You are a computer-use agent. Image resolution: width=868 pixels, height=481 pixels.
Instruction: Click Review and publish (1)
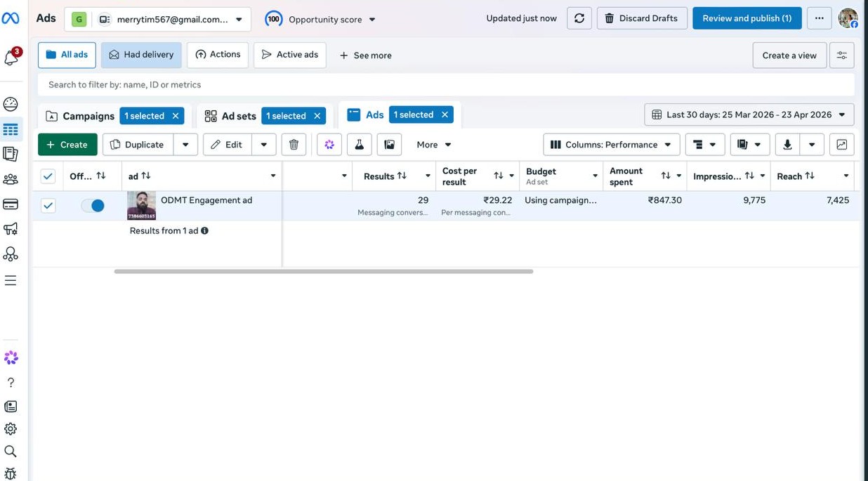coord(747,18)
